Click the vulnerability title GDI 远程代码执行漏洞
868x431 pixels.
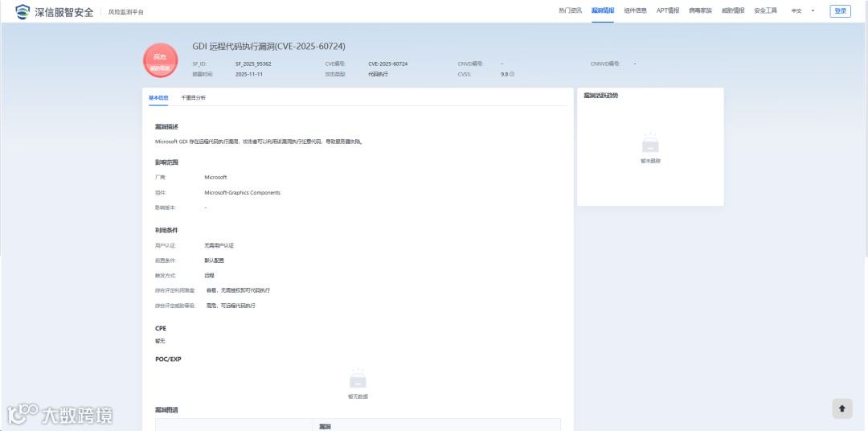click(x=269, y=47)
